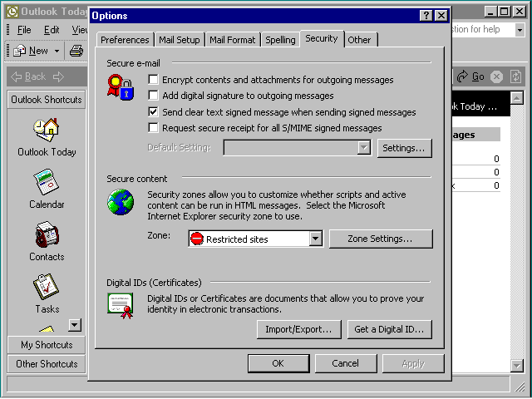Open the File menu

(24, 30)
